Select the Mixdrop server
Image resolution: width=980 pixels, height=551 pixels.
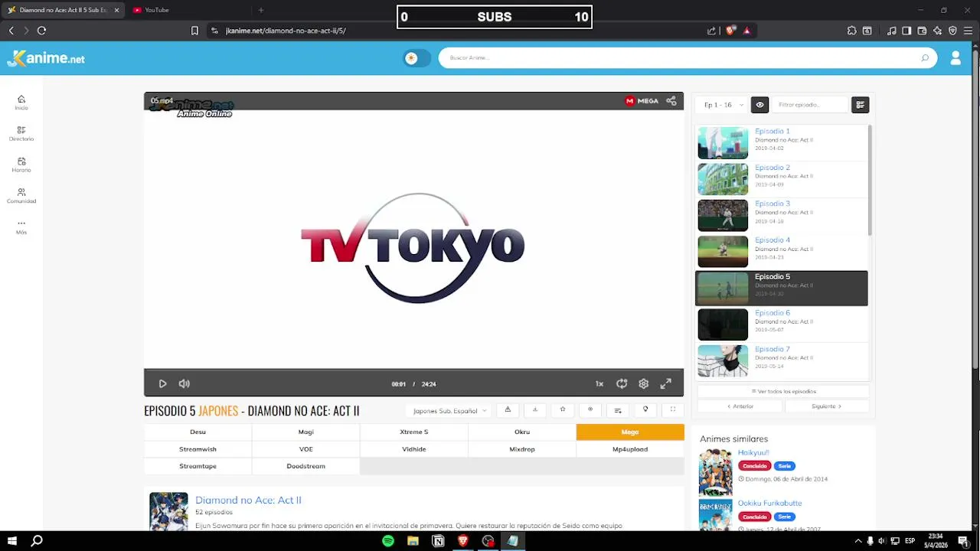point(522,449)
